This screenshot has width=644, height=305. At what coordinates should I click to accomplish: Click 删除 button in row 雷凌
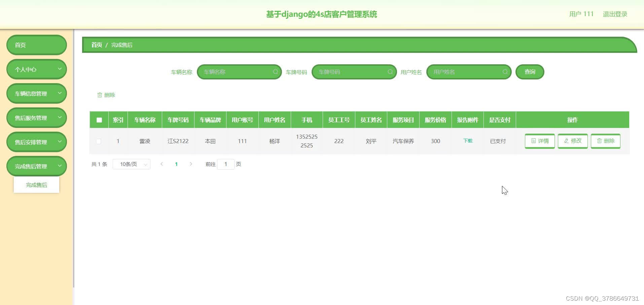(x=606, y=141)
